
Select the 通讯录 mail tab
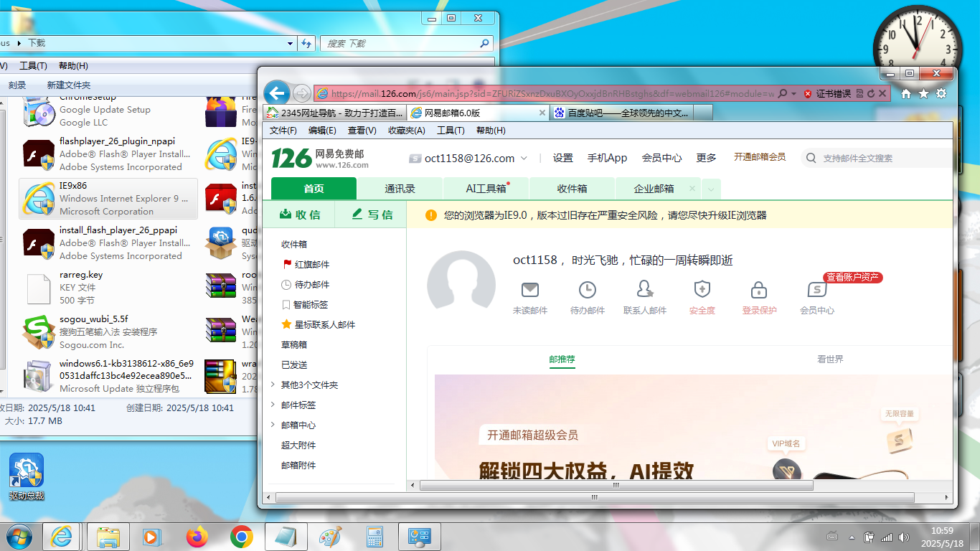400,189
